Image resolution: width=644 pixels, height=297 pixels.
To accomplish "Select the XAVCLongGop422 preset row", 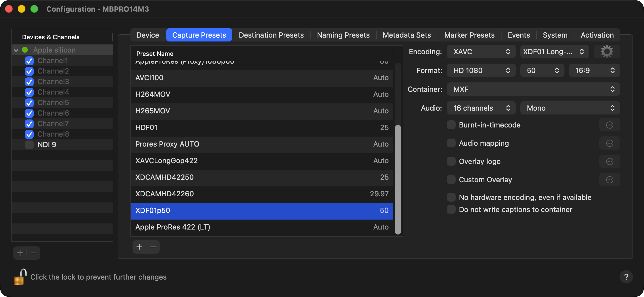I will tap(262, 161).
